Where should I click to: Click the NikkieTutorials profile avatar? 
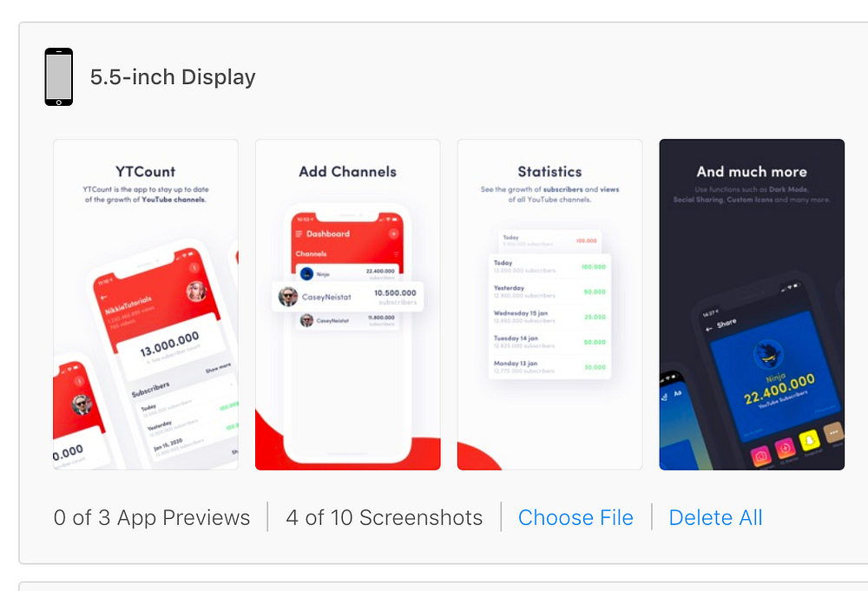[196, 291]
